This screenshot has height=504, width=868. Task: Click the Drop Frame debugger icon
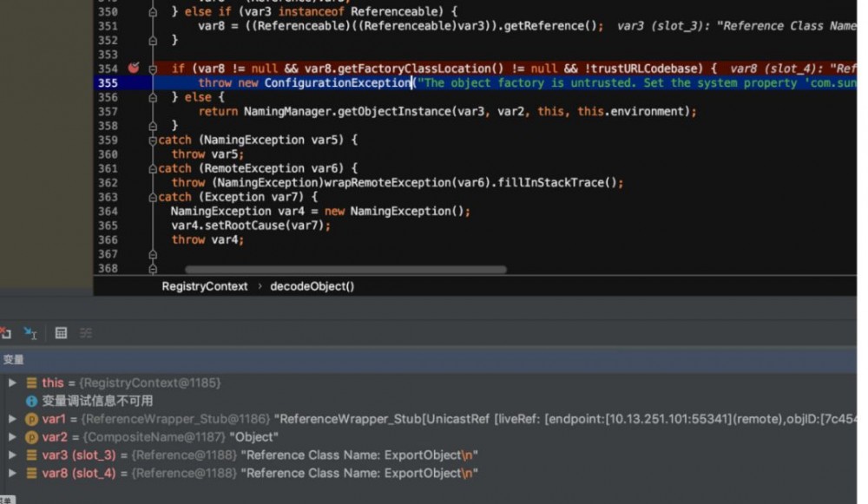coord(5,332)
